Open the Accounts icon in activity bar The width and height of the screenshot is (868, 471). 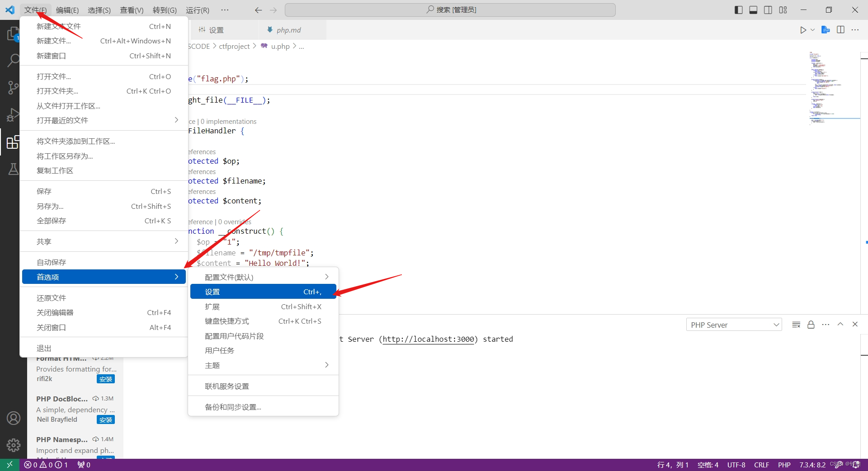(x=13, y=418)
